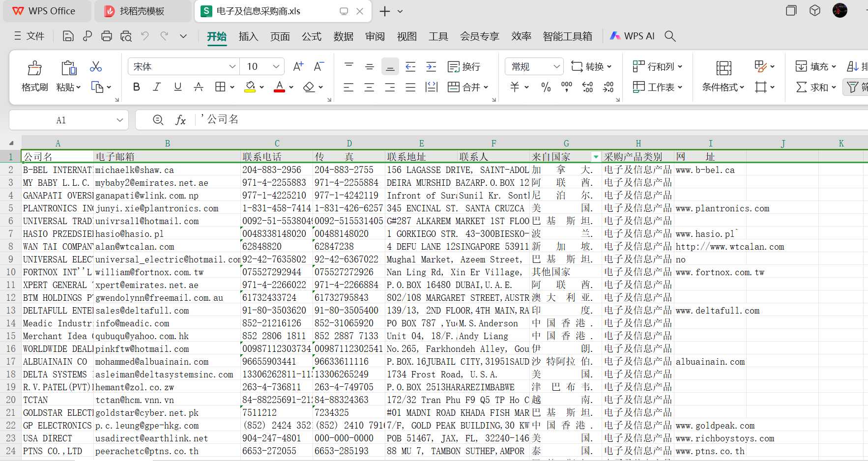Undo the last action
868x461 pixels.
[x=145, y=36]
